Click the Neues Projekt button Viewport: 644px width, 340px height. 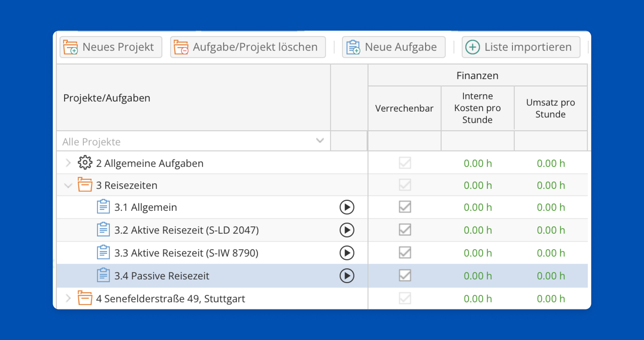[111, 47]
